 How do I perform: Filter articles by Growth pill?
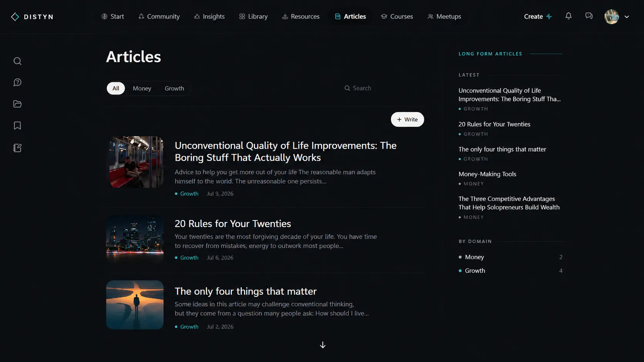click(x=174, y=88)
